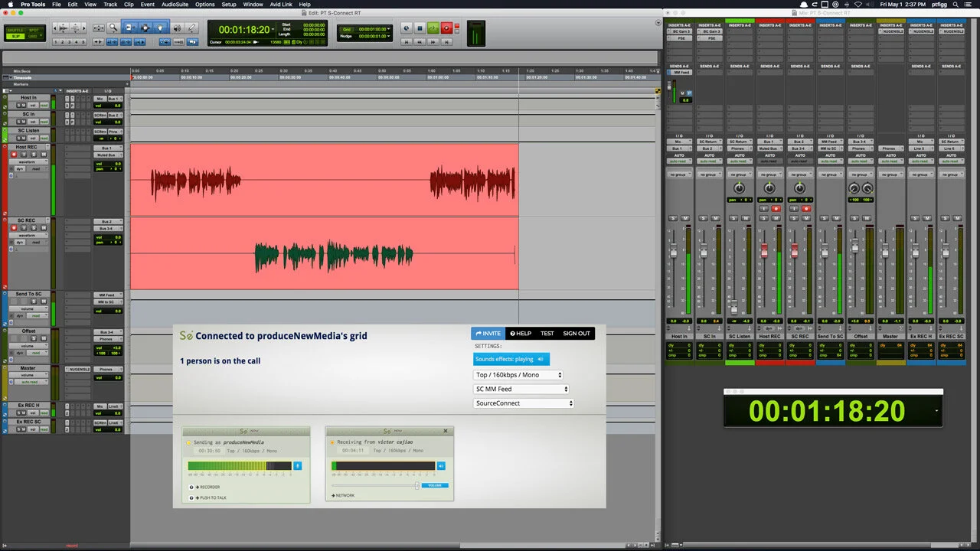Open the AudioSuite menu
This screenshot has height=551, width=980.
click(x=175, y=5)
